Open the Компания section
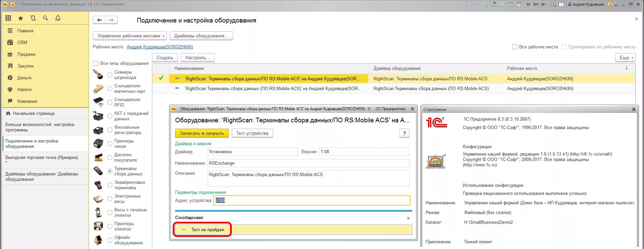Screen dimensions: 644x249 tap(45, 101)
